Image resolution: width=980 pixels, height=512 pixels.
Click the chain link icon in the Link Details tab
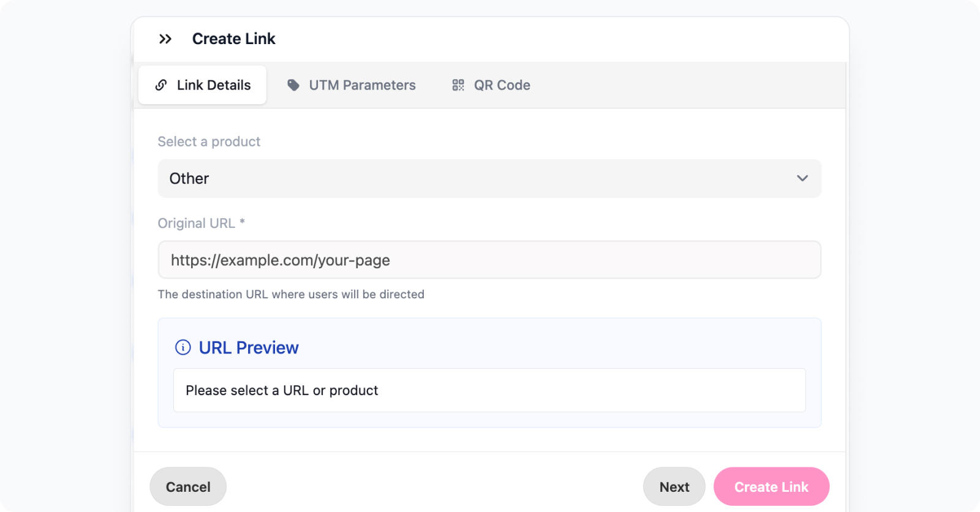click(161, 85)
